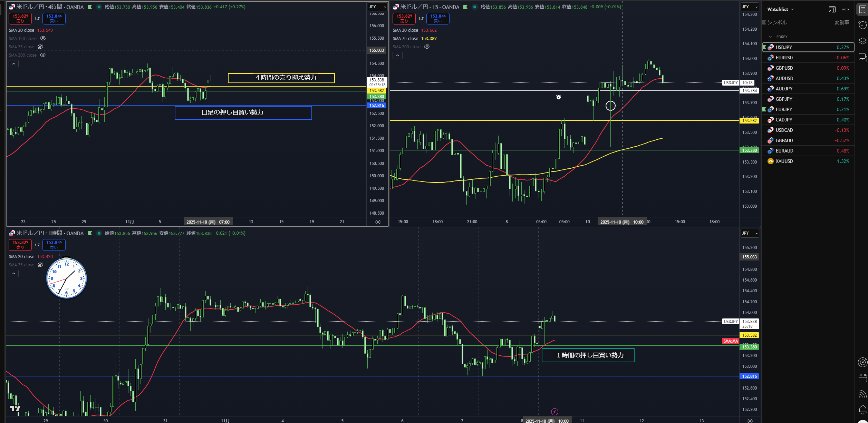Click the red 153.829 sell button on 4-hour chart
Image resolution: width=868 pixels, height=423 pixels.
pos(20,19)
